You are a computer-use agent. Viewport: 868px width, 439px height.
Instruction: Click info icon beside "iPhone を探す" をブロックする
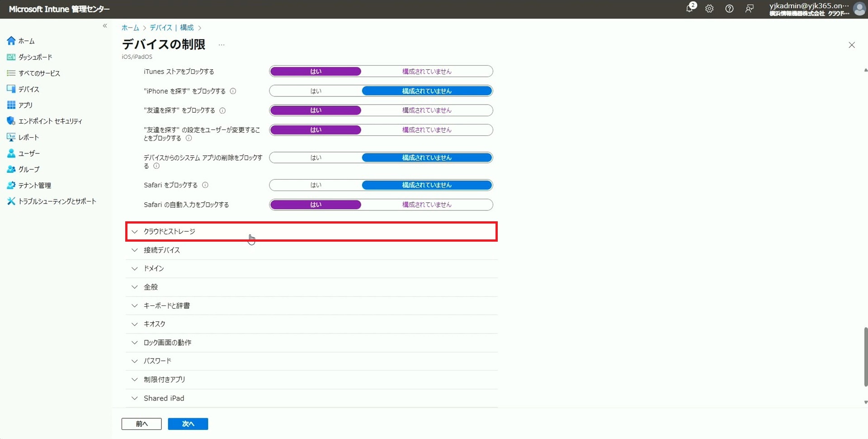click(x=233, y=91)
